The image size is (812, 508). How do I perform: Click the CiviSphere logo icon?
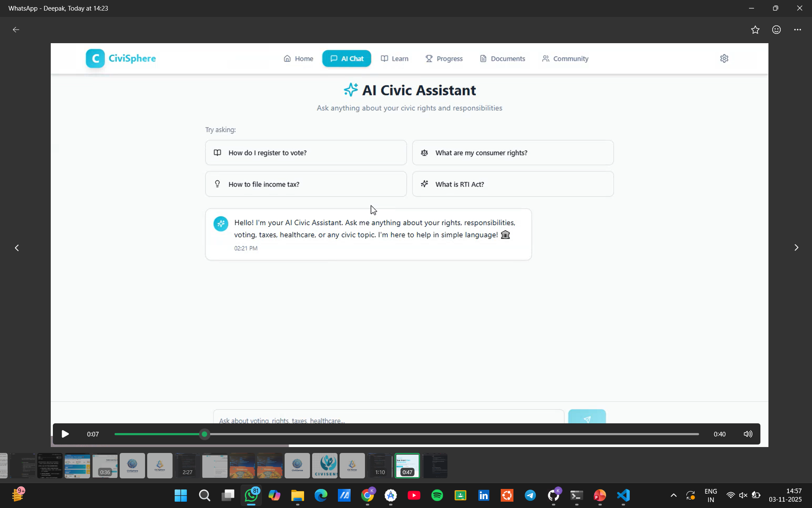click(x=95, y=58)
